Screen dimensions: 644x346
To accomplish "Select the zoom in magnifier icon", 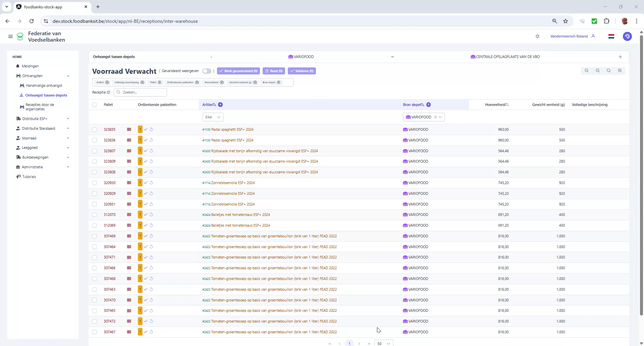I will click(620, 71).
